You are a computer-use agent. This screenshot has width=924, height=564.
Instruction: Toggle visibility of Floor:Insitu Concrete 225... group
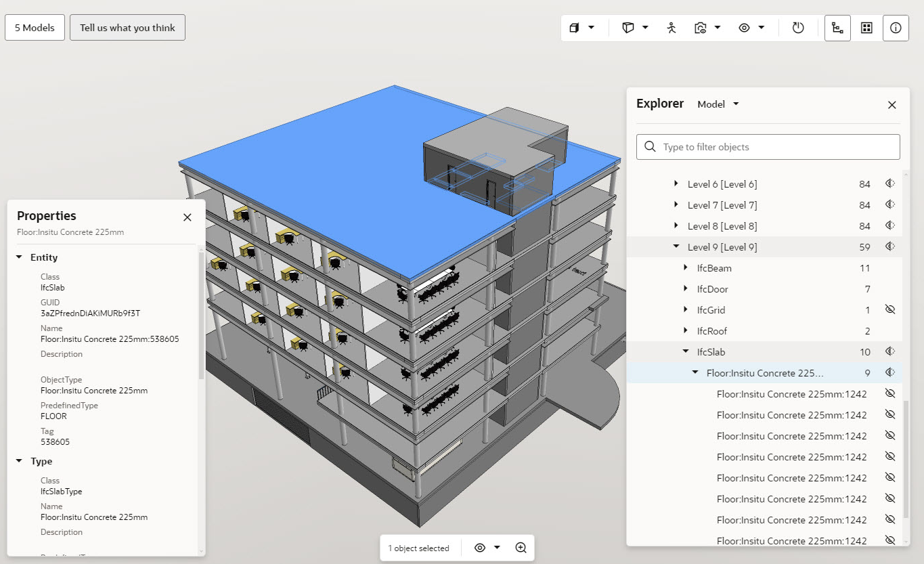(x=890, y=372)
